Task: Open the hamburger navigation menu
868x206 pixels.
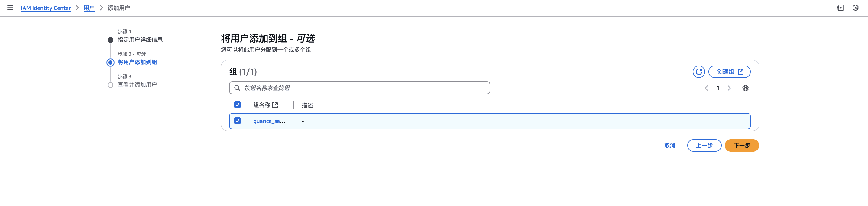Action: coord(10,8)
